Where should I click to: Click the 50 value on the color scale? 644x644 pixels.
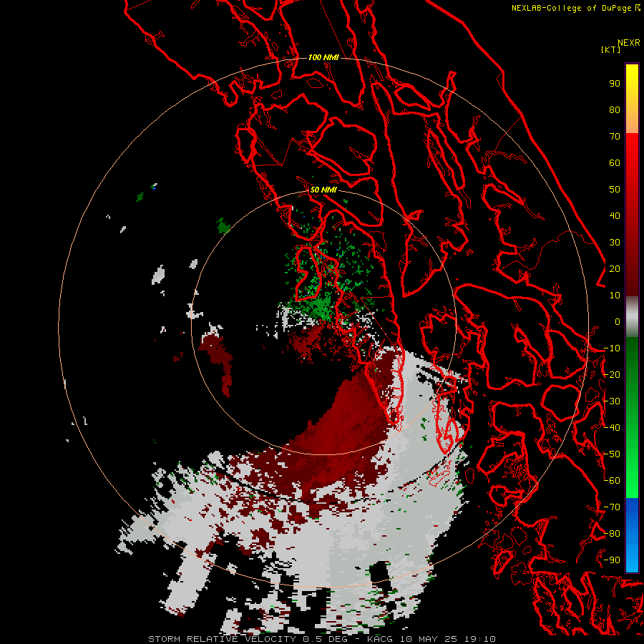615,190
